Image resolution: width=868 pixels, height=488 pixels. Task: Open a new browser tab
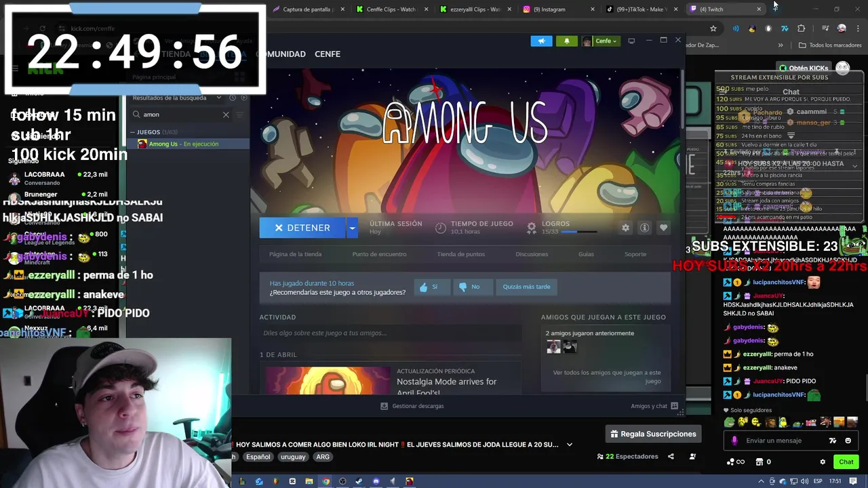point(775,9)
